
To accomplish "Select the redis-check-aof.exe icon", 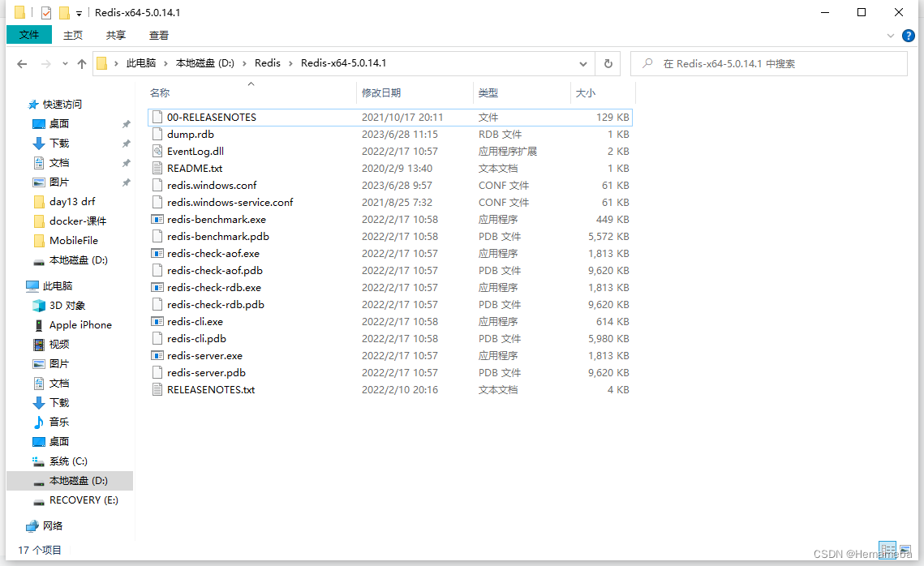I will point(157,254).
